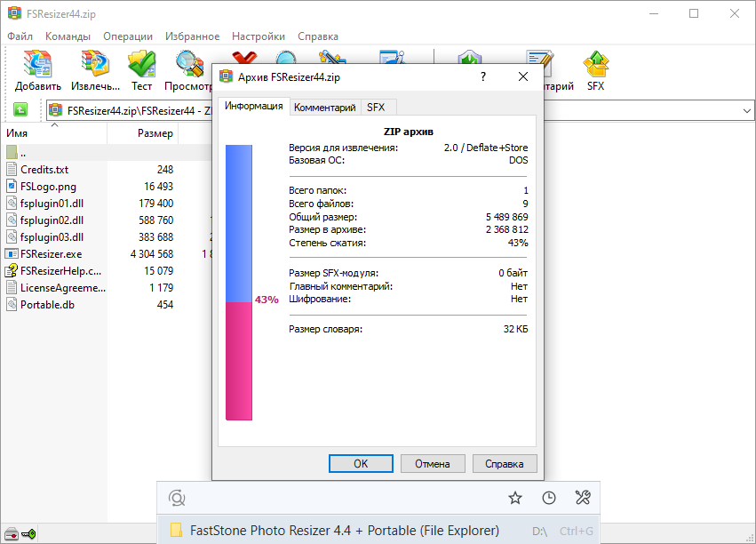Expand the archive path address dropdown
Viewport: 756px width, 544px height.
pyautogui.click(x=746, y=110)
